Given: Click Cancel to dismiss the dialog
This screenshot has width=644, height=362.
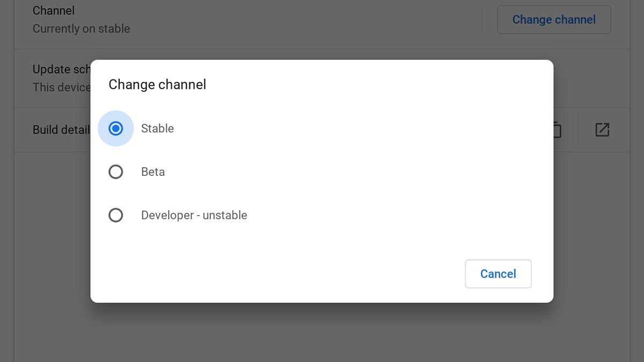Looking at the screenshot, I should 498,274.
